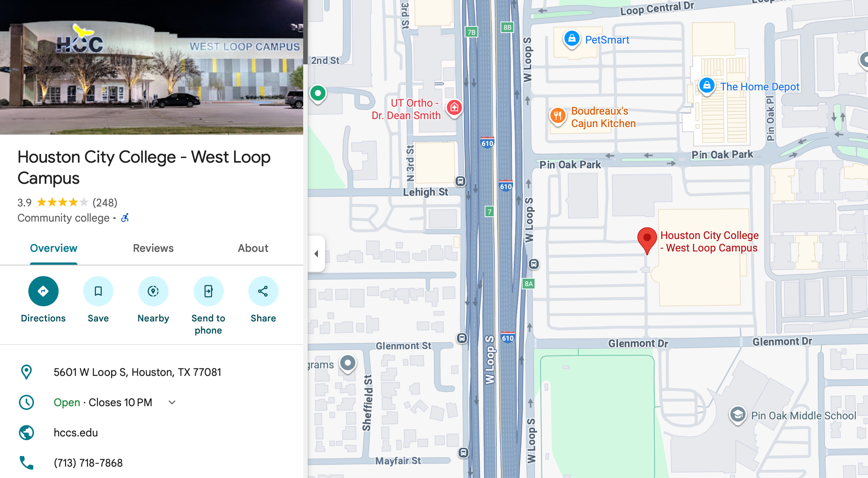Select UT Ortho medical pin
The height and width of the screenshot is (478, 868).
pos(454,108)
